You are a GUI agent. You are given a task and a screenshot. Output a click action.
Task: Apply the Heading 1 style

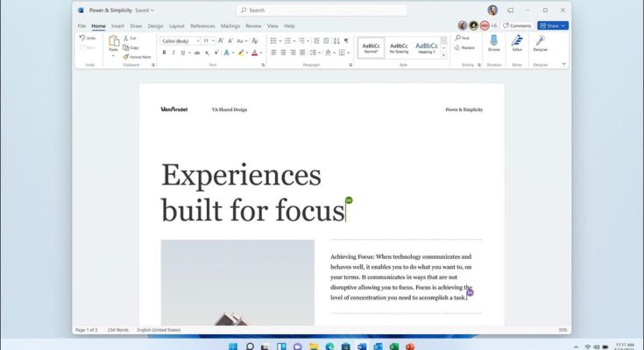pos(427,47)
